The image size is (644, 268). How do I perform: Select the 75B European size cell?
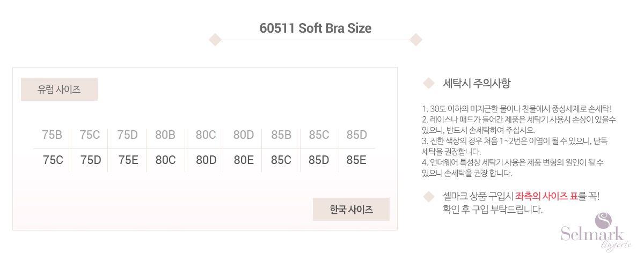52,135
